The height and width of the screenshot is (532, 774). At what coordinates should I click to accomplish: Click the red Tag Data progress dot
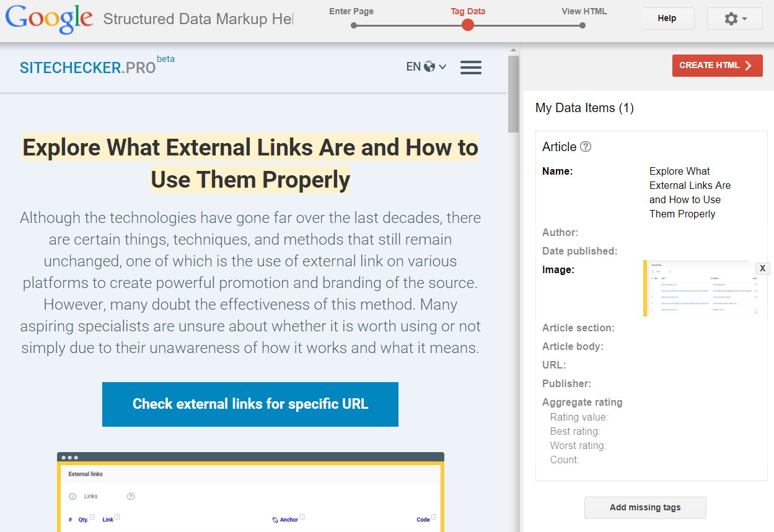coord(468,25)
